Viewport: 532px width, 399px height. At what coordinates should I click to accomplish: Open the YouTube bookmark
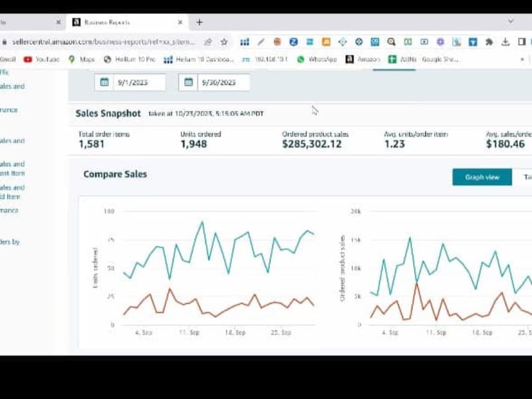point(41,59)
